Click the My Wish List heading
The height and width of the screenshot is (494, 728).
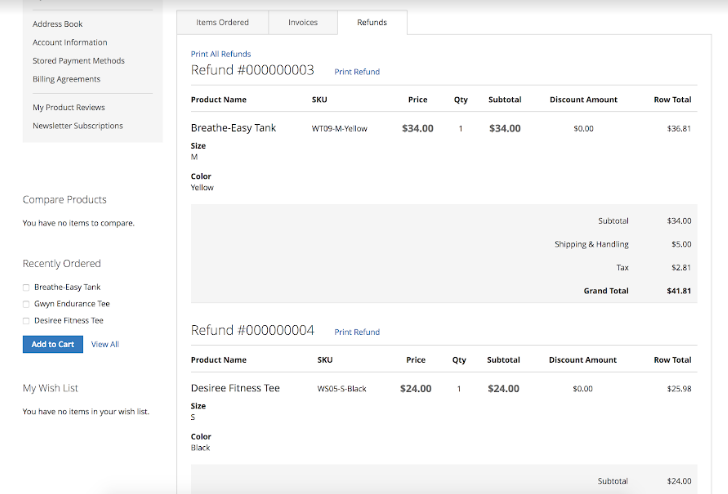tap(50, 388)
